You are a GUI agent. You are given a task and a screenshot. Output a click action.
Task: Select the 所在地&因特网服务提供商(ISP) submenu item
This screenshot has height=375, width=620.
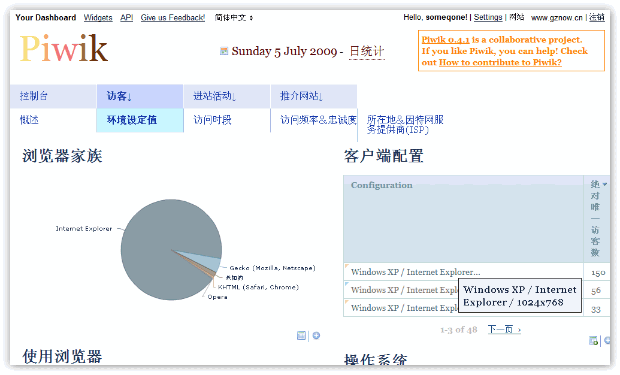click(x=405, y=125)
